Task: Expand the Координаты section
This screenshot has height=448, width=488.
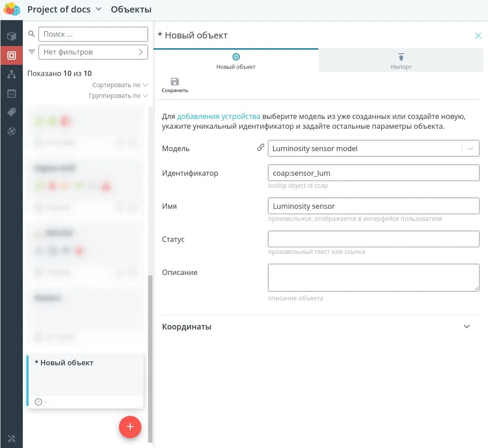Action: pyautogui.click(x=467, y=326)
